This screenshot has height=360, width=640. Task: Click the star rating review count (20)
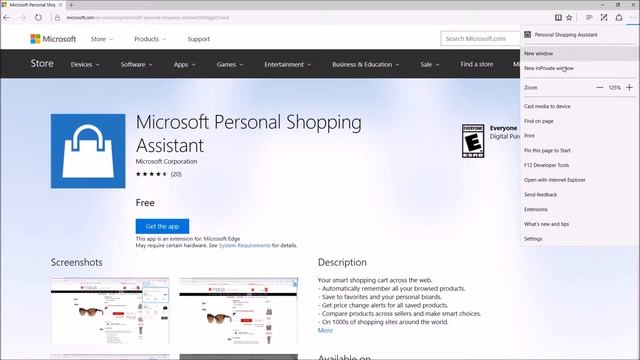[x=176, y=174]
